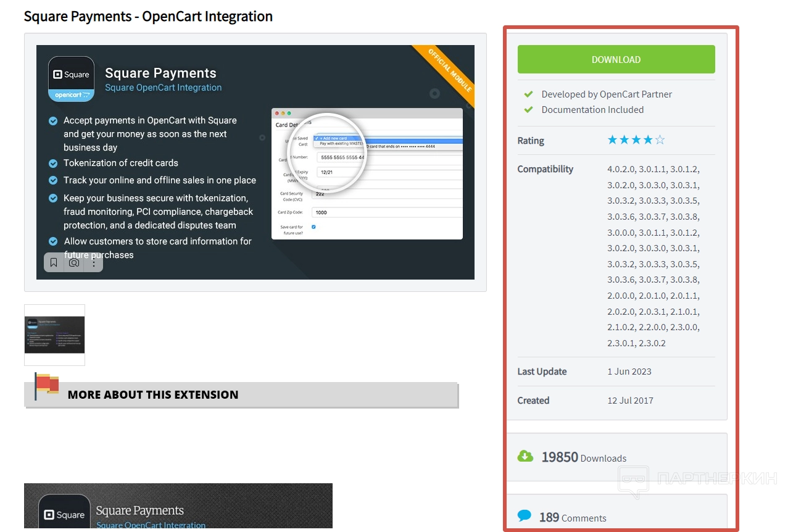This screenshot has width=809, height=532.
Task: Open the 189 Comments link
Action: point(573,517)
